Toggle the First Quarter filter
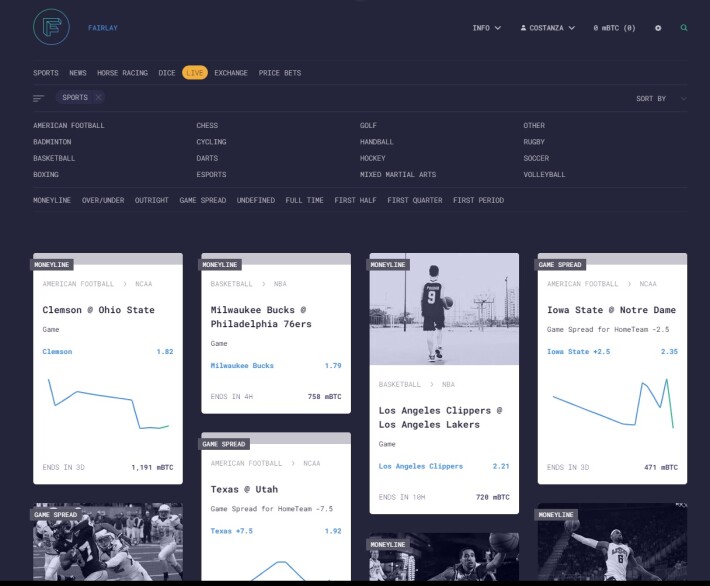The width and height of the screenshot is (710, 586). tap(415, 200)
